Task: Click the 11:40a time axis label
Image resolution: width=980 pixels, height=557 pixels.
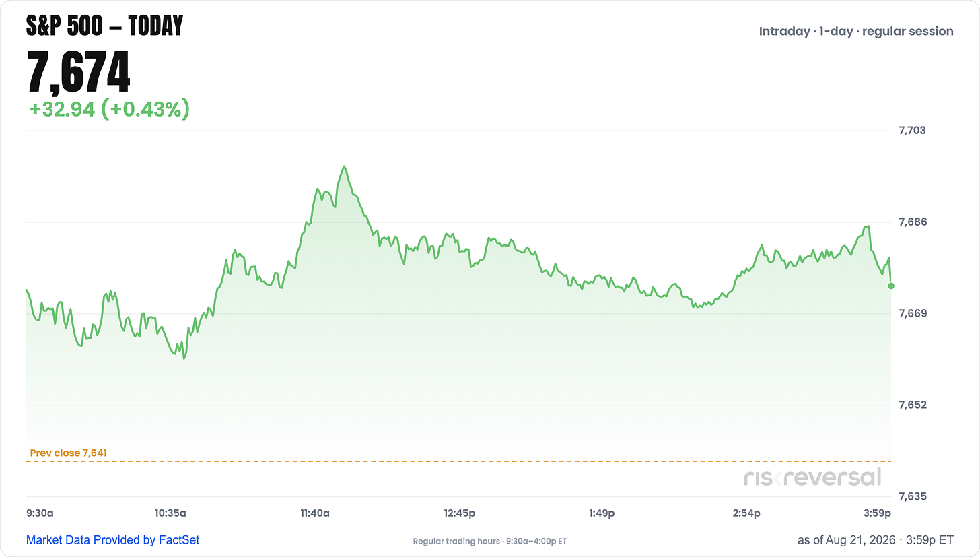Action: 314,513
